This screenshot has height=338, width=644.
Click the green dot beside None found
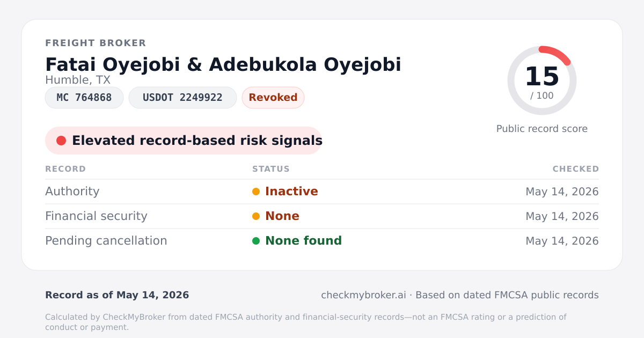tap(256, 241)
